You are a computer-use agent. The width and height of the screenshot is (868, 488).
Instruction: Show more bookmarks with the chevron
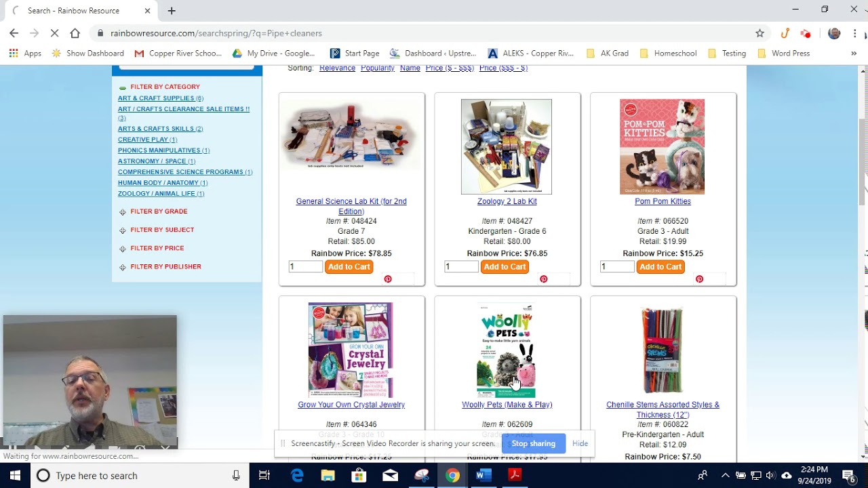[x=853, y=53]
